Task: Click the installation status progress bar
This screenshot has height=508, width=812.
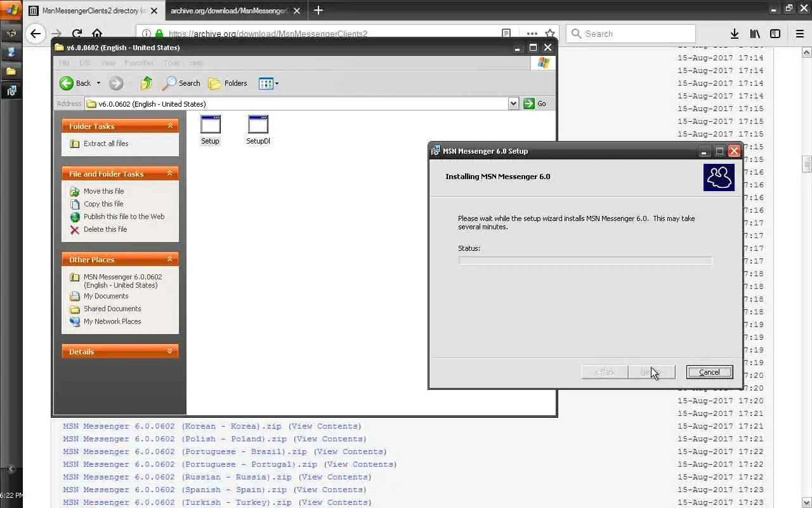Action: (x=586, y=260)
